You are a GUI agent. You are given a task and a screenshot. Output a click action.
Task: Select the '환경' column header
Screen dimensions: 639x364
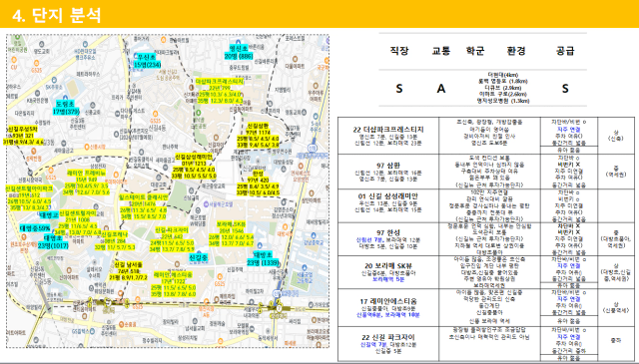(x=516, y=51)
